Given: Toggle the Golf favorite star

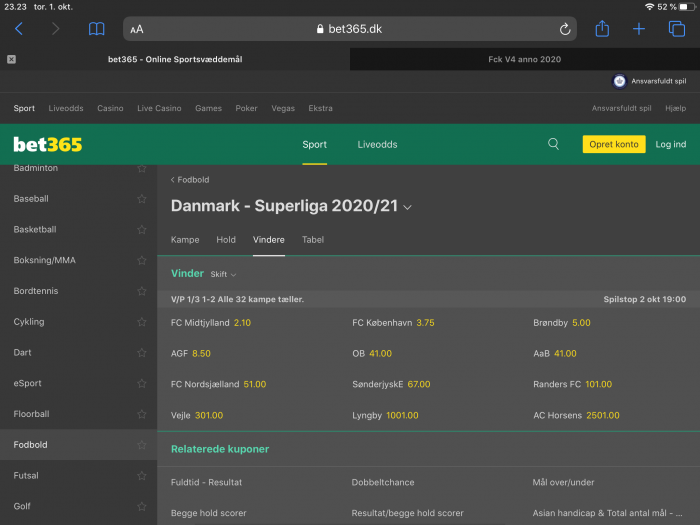Looking at the screenshot, I should point(142,507).
